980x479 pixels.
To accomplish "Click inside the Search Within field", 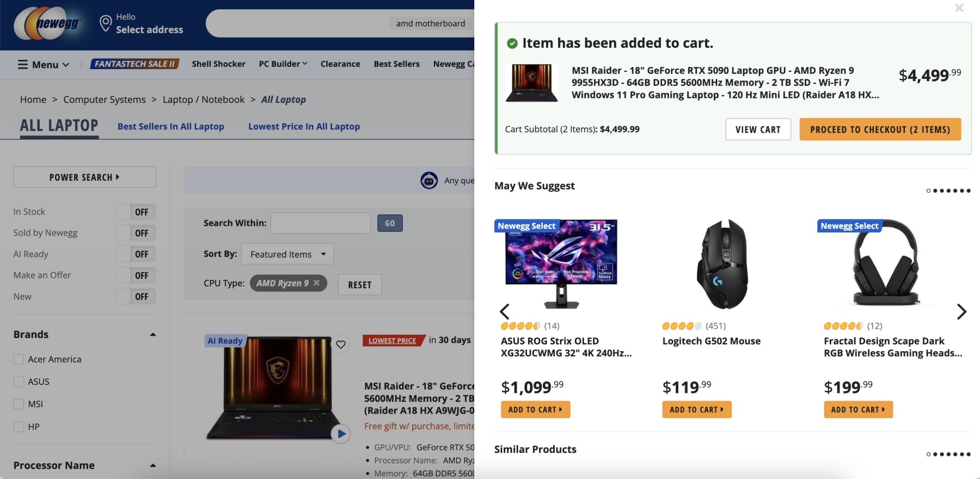I will tap(320, 223).
